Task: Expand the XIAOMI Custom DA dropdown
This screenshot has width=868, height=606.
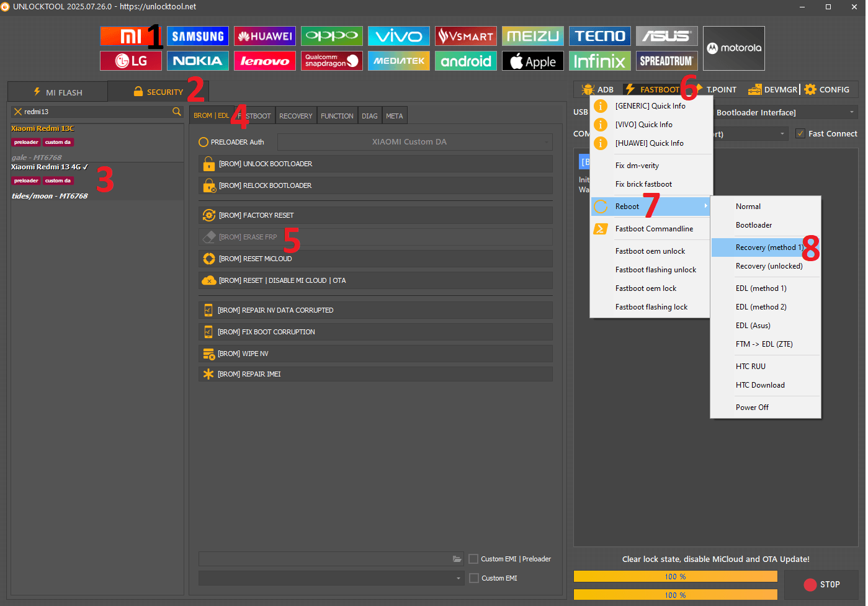Action: pyautogui.click(x=414, y=142)
